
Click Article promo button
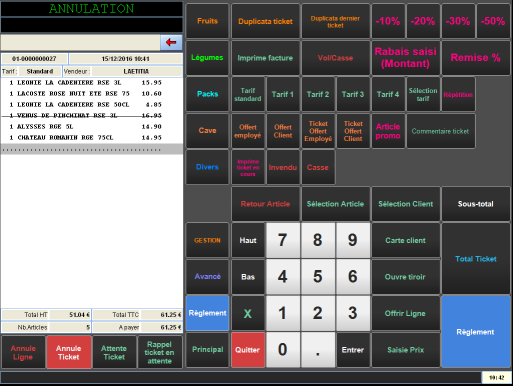click(x=388, y=131)
